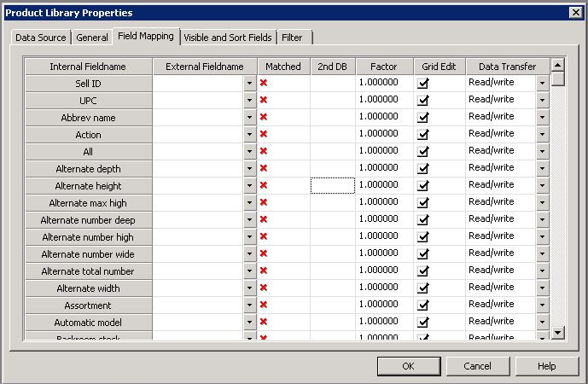This screenshot has width=588, height=384.
Task: Click the red X icon in Alternate depth row
Action: point(264,168)
